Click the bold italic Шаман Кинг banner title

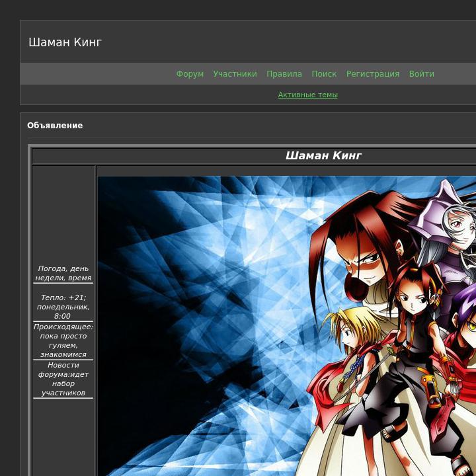click(x=323, y=156)
